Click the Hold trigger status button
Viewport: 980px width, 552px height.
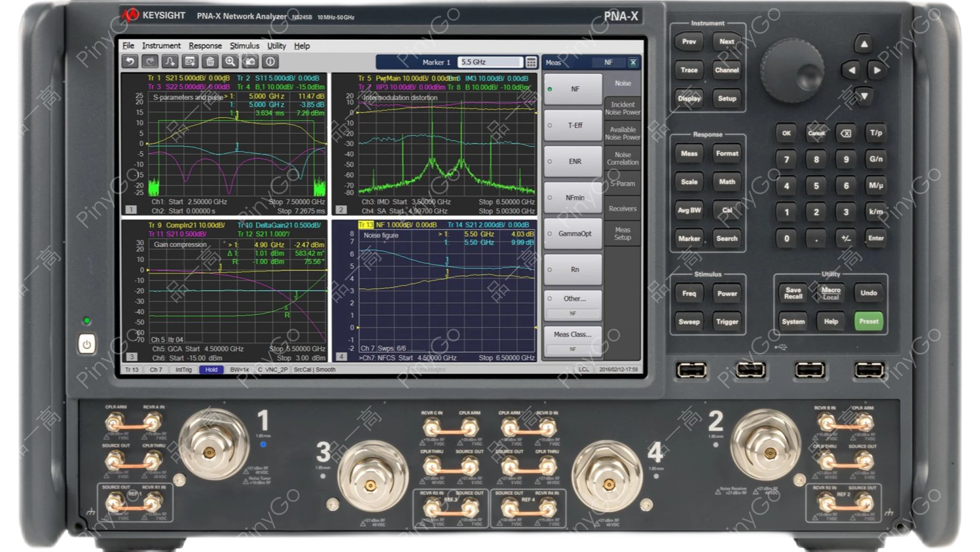[x=211, y=370]
